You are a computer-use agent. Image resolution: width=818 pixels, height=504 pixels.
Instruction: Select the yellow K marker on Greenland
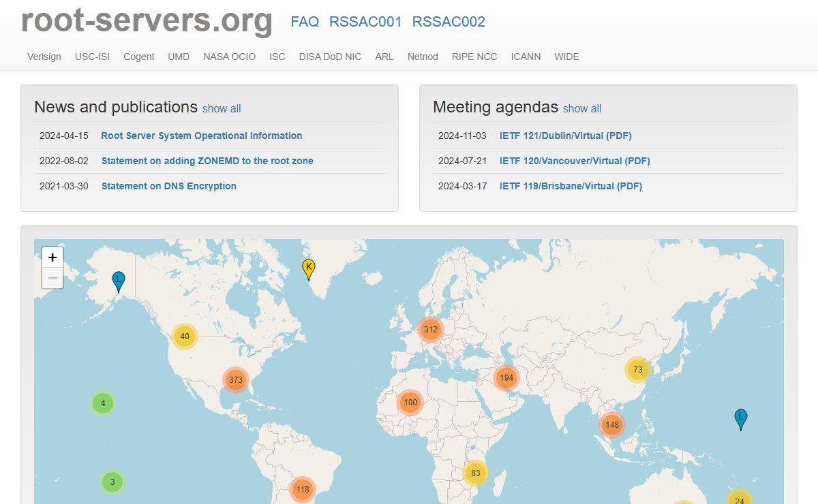click(309, 270)
